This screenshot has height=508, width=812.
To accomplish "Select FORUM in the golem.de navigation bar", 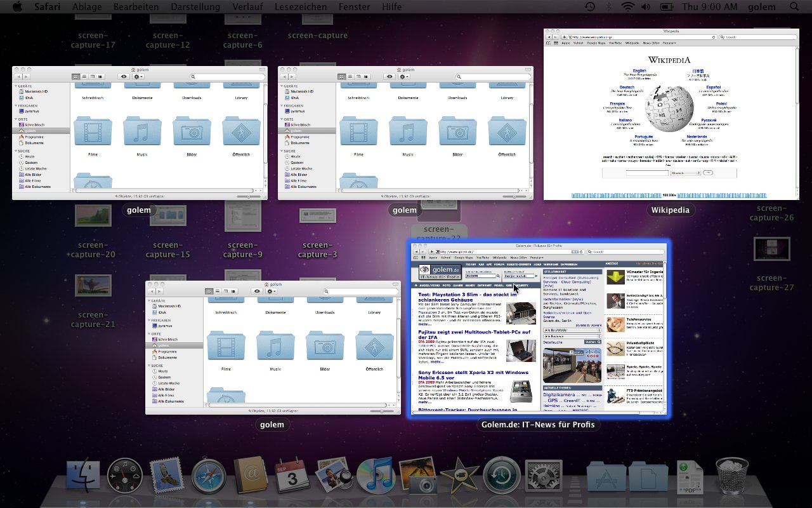I will 497,264.
